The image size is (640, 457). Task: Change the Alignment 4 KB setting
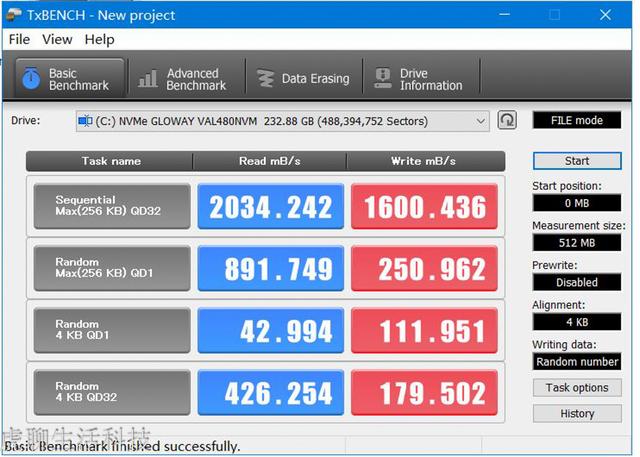pyautogui.click(x=577, y=322)
